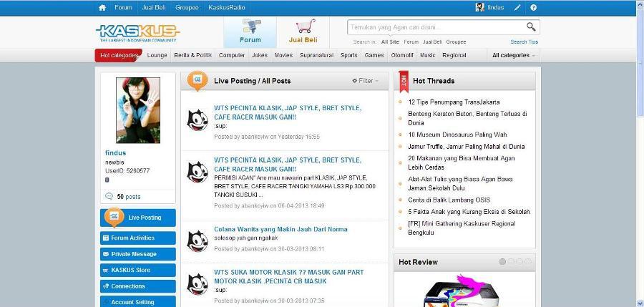Screen dimensions: 644x307
Task: Click the Live Posting sidebar button
Action: click(138, 218)
